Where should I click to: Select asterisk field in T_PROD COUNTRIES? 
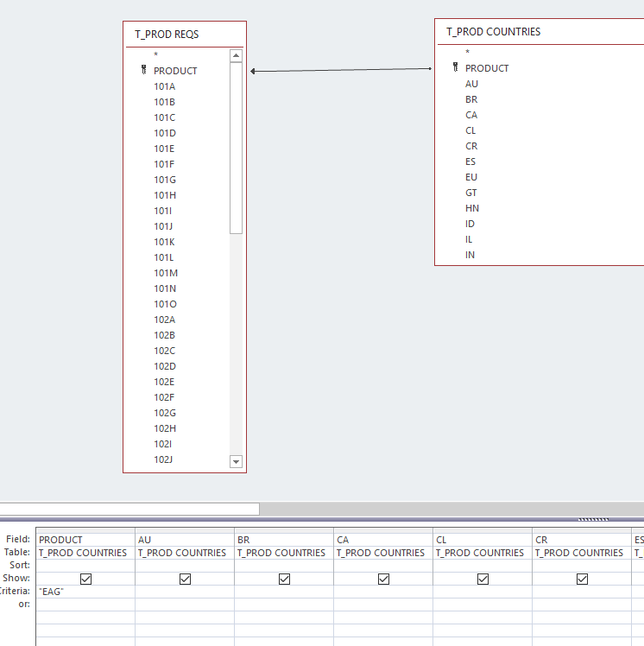467,53
